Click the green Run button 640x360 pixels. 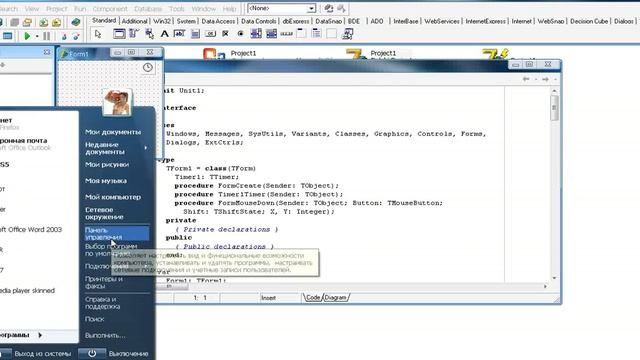tap(27, 36)
